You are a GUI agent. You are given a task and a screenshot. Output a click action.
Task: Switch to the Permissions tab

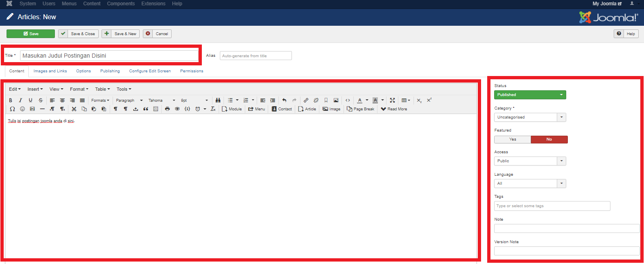click(x=192, y=71)
